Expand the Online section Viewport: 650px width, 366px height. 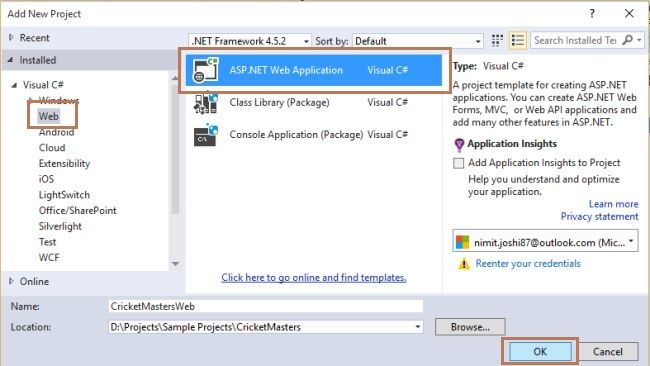(x=11, y=281)
